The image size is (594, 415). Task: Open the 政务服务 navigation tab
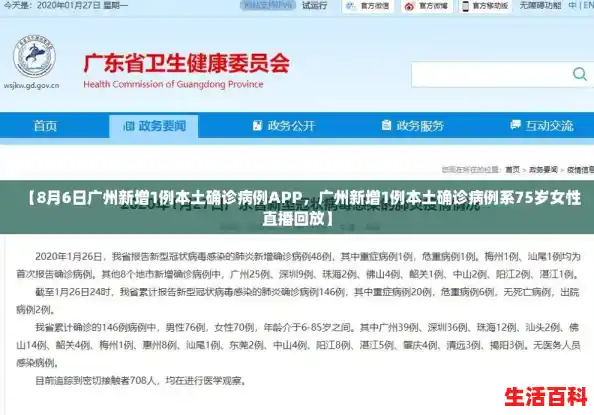tap(413, 125)
